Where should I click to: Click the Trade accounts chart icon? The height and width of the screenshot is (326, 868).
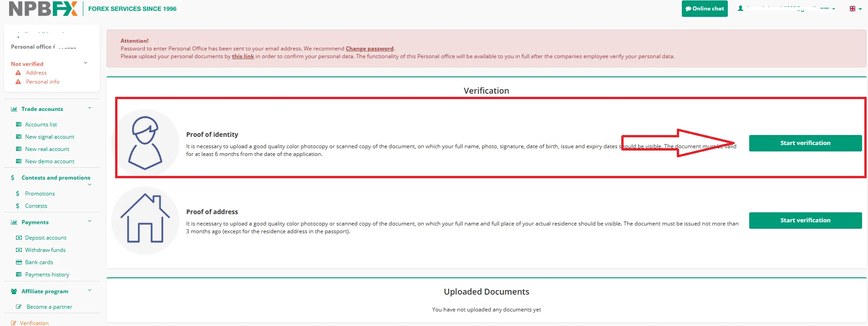coord(14,109)
